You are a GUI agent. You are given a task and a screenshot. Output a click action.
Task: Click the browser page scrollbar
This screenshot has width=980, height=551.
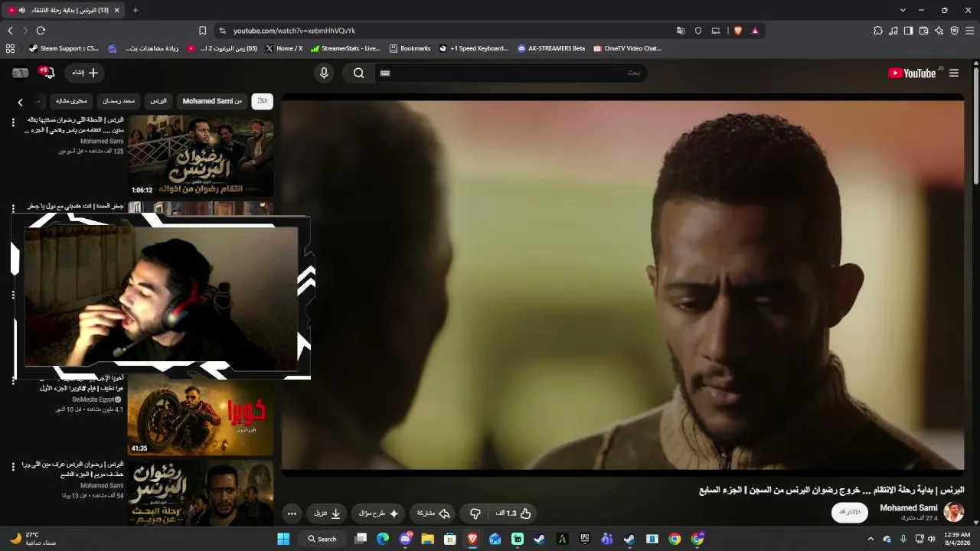pos(976,126)
